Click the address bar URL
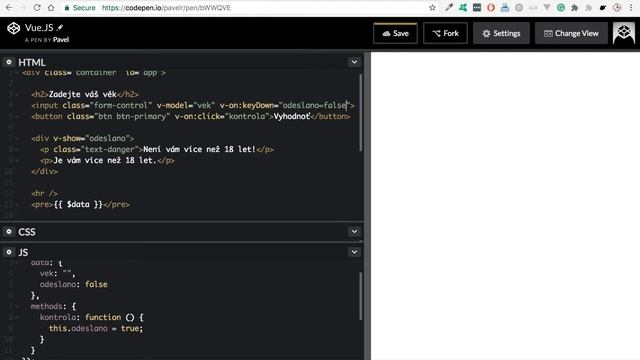This screenshot has width=640, height=360. click(x=166, y=8)
